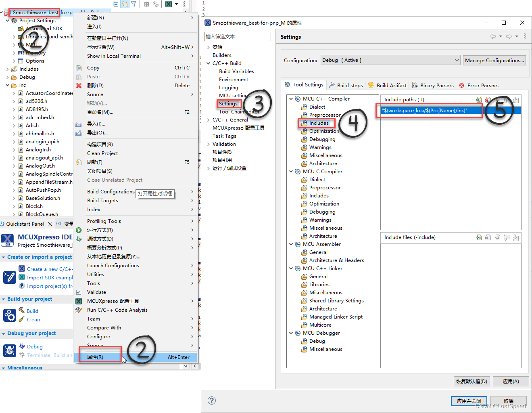532x413 pixels.
Task: Open the help question mark icon
Action: (x=212, y=400)
